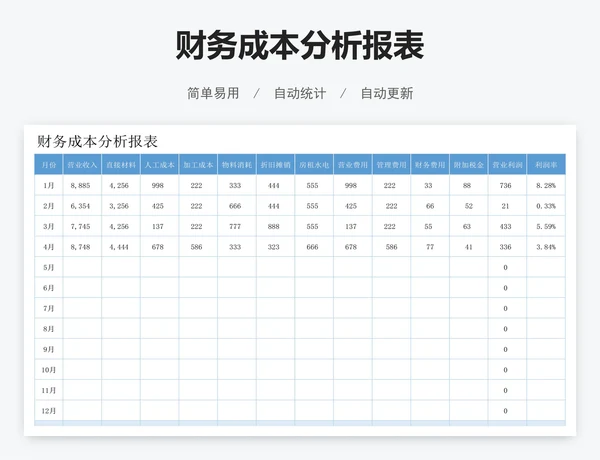The width and height of the screenshot is (600, 460).
Task: Select the 营业利润 column header
Action: click(x=507, y=165)
